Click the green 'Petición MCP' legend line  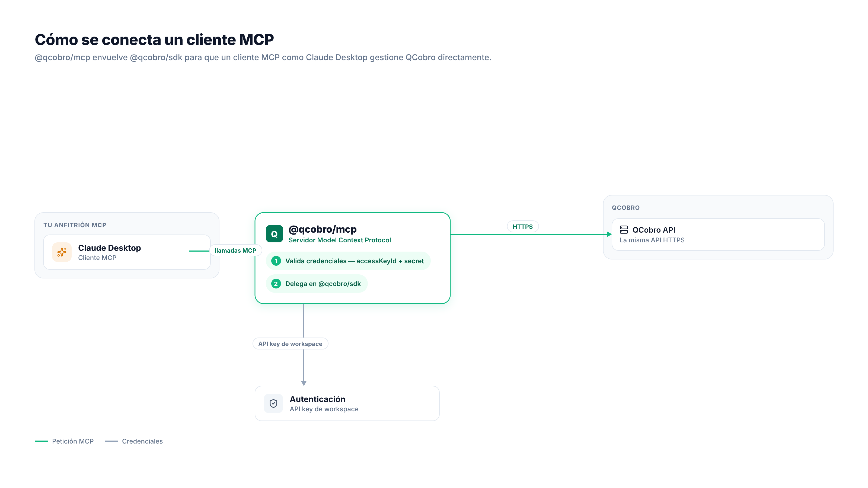click(x=41, y=441)
